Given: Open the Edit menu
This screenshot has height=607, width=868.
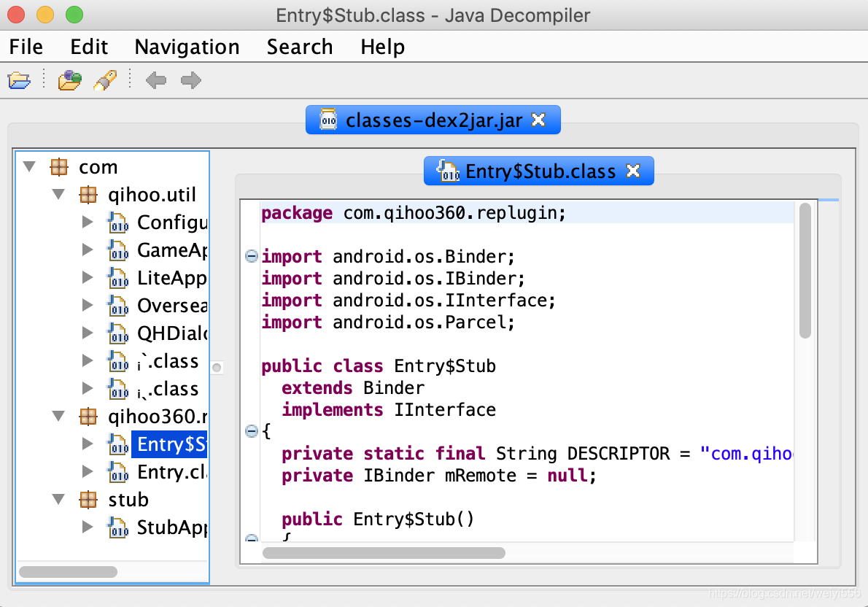Looking at the screenshot, I should point(89,47).
